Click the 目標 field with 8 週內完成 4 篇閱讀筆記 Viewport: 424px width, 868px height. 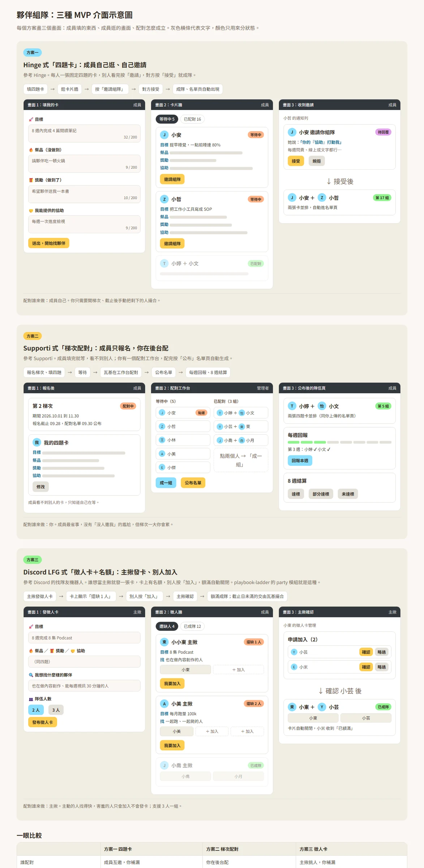(84, 133)
